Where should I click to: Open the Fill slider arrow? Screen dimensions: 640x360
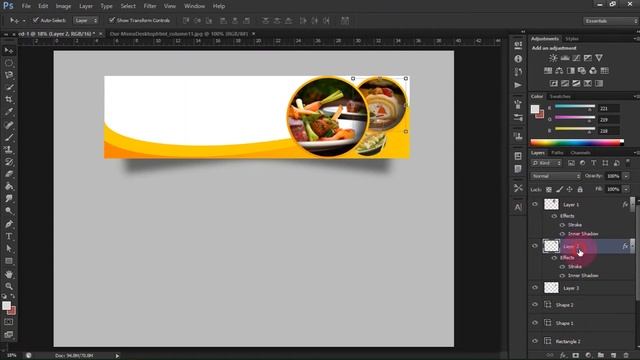626,189
